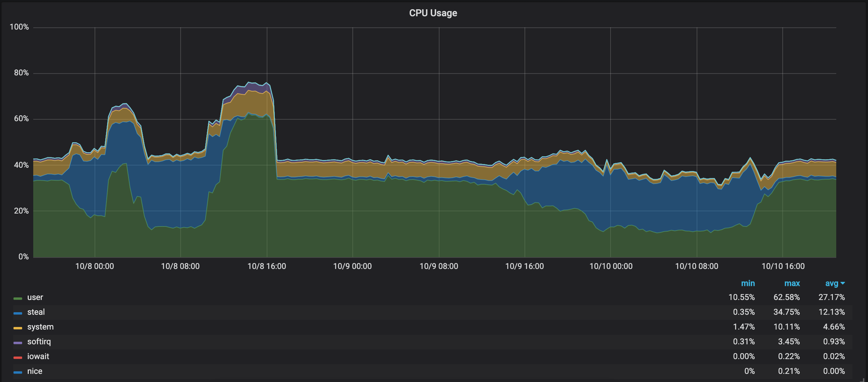This screenshot has width=868, height=382.
Task: Click the blue steal color line icon
Action: (18, 313)
